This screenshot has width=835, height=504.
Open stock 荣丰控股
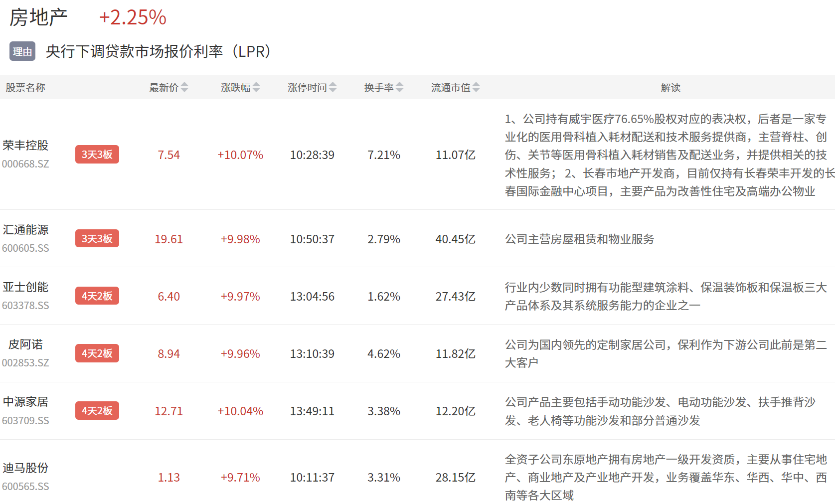25,145
